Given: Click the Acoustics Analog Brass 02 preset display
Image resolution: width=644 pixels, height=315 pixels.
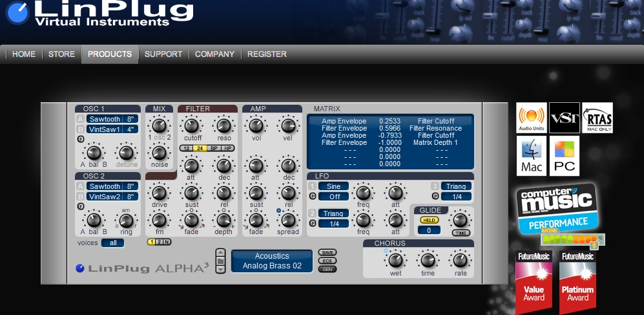Looking at the screenshot, I should pyautogui.click(x=271, y=261).
